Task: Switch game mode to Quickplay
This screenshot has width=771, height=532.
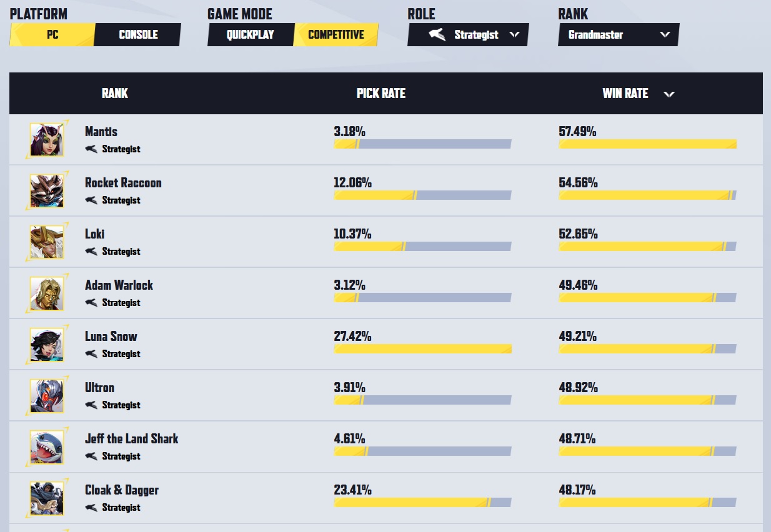Action: [251, 35]
